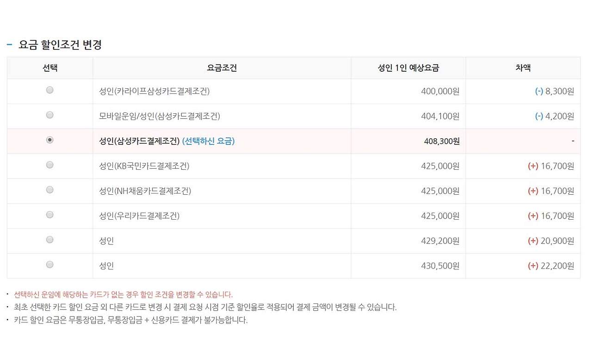Screen dimensions: 592x364
Task: Click the blue (선택하신 요금) label
Action: (208, 141)
